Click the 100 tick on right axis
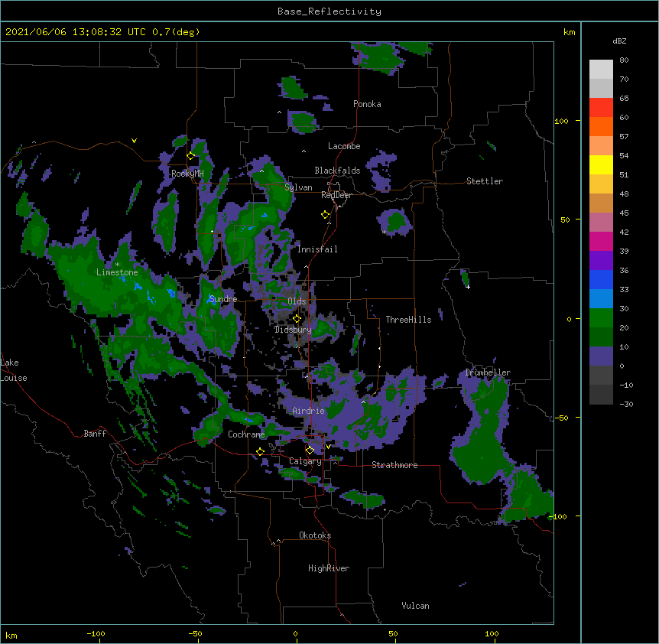This screenshot has width=659, height=644. point(561,121)
